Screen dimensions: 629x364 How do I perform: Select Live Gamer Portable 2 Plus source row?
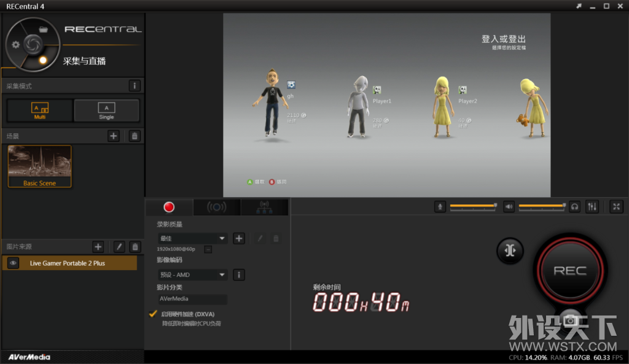69,263
